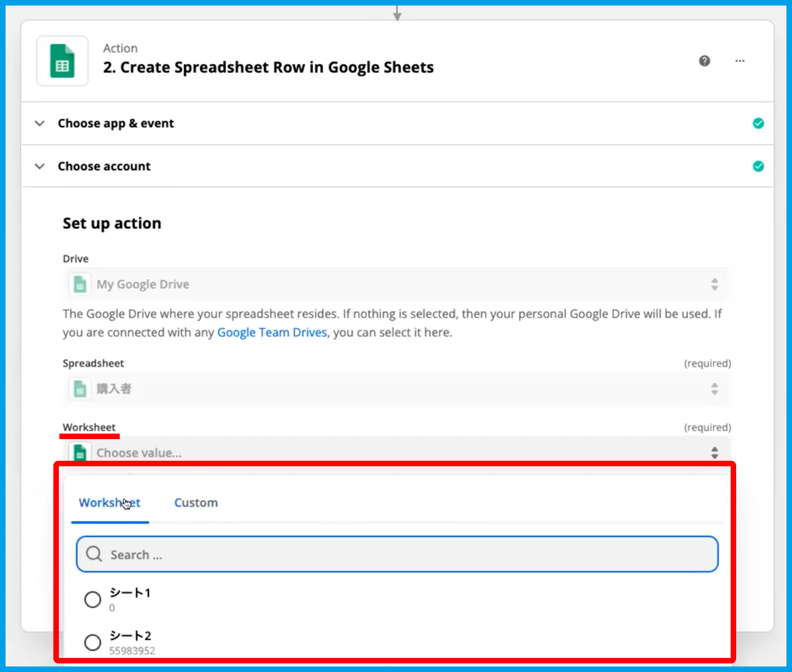Viewport: 792px width, 672px height.
Task: Focus the worksheet Search field
Action: point(397,554)
